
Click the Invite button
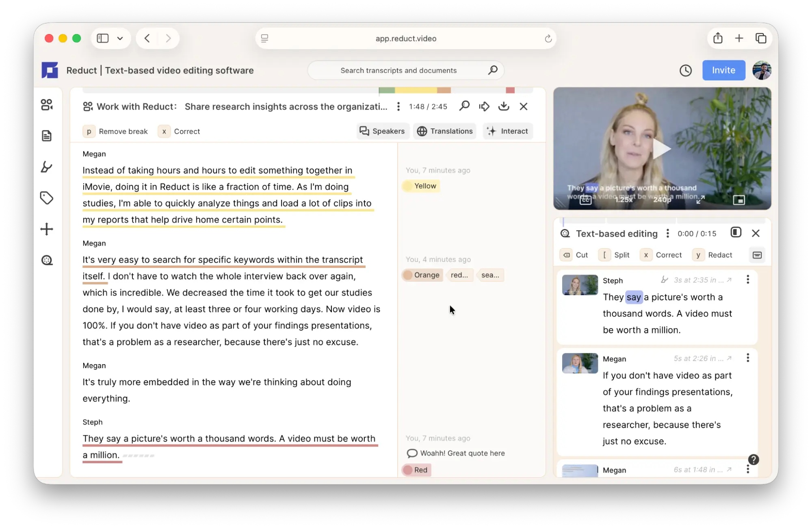coord(723,70)
